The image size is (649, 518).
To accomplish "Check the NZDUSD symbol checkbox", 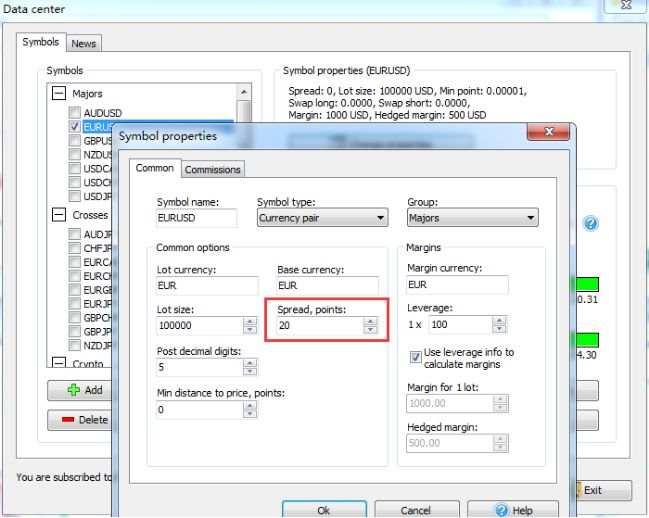I will (x=75, y=155).
